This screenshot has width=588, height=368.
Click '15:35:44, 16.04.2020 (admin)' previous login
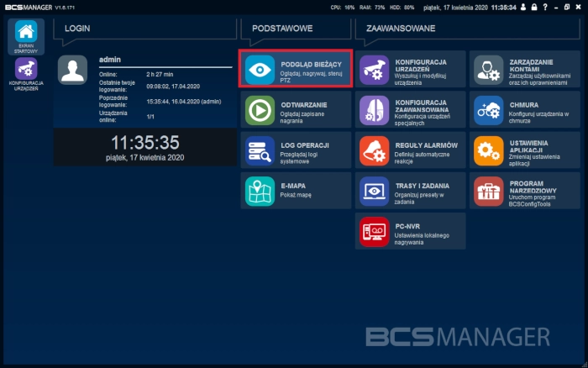[x=184, y=102]
